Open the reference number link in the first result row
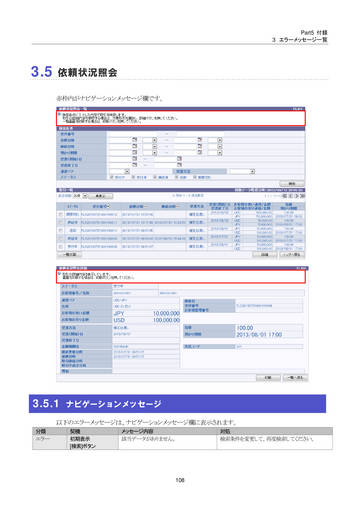The image size is (360, 509). click(x=99, y=214)
